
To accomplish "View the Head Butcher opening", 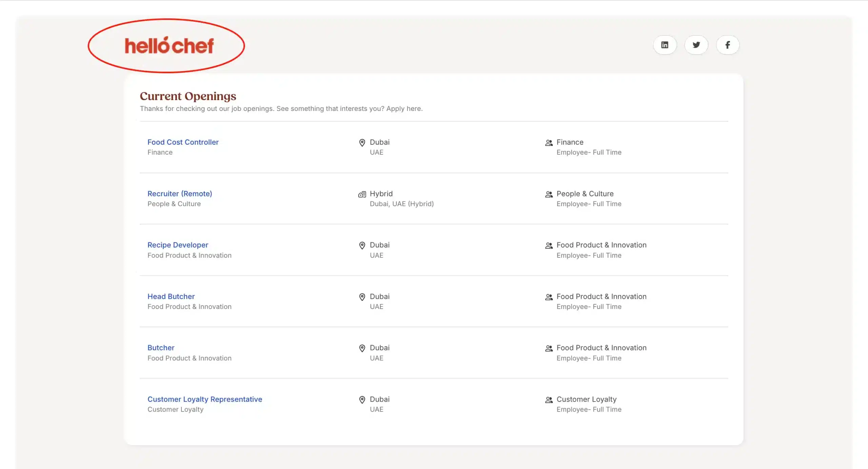I will coord(171,296).
